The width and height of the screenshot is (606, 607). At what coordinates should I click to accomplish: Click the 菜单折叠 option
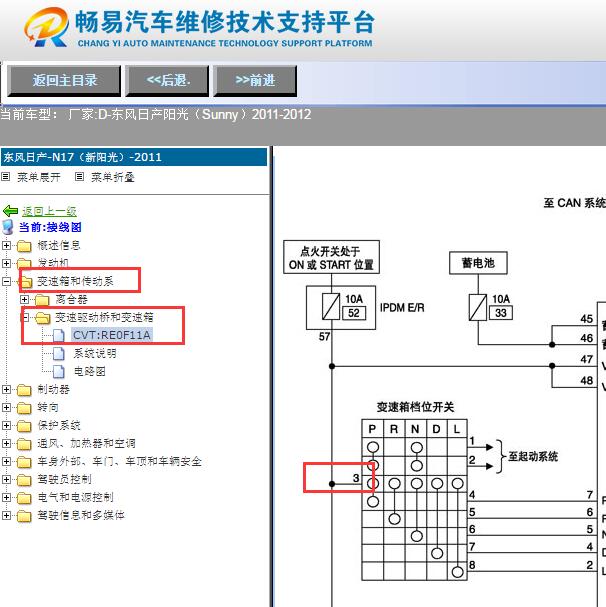coord(113,177)
